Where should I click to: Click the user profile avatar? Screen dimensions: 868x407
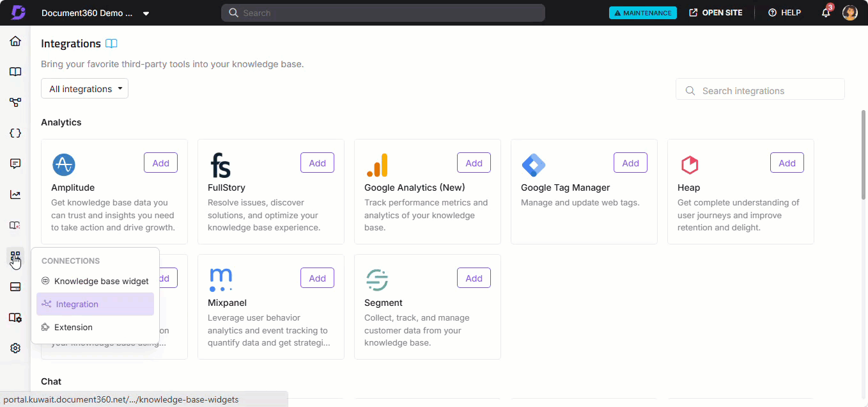849,13
